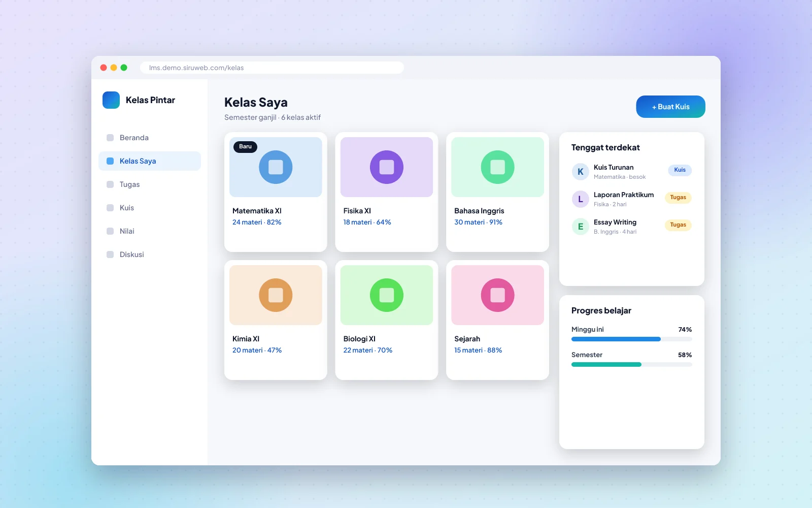
Task: Select the green Bahasa Inggris icon
Action: pos(497,167)
